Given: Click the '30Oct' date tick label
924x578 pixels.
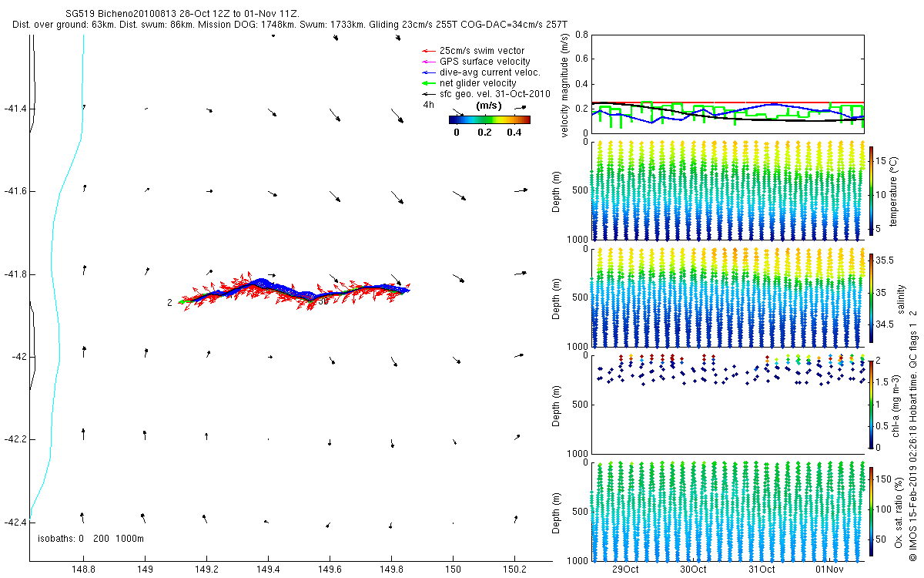Looking at the screenshot, I should coord(693,570).
